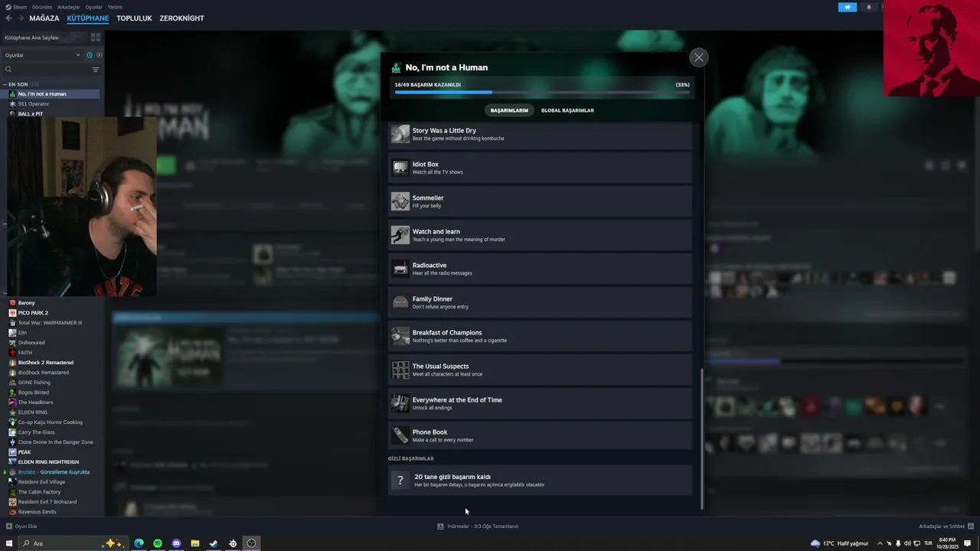The height and width of the screenshot is (551, 980).
Task: Open the İndirmeler downloads status
Action: (478, 527)
